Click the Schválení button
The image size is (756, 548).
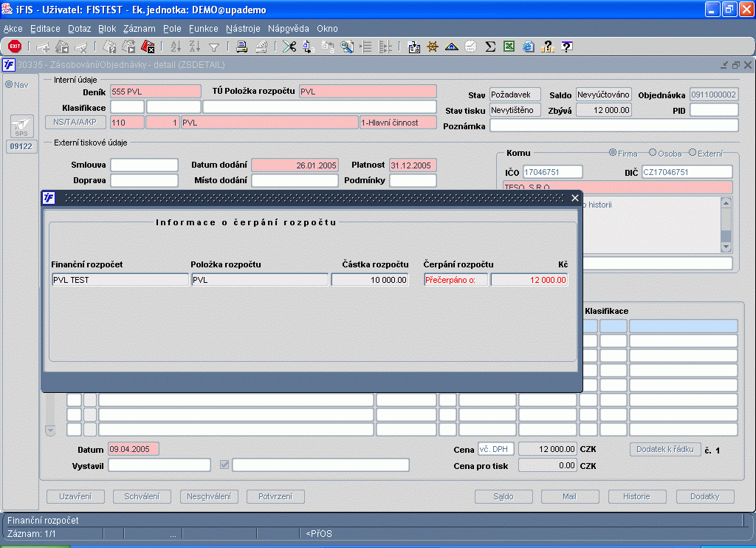[142, 496]
